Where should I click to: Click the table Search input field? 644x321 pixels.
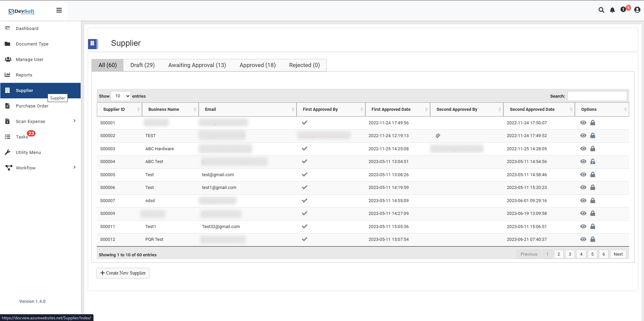[x=597, y=96]
